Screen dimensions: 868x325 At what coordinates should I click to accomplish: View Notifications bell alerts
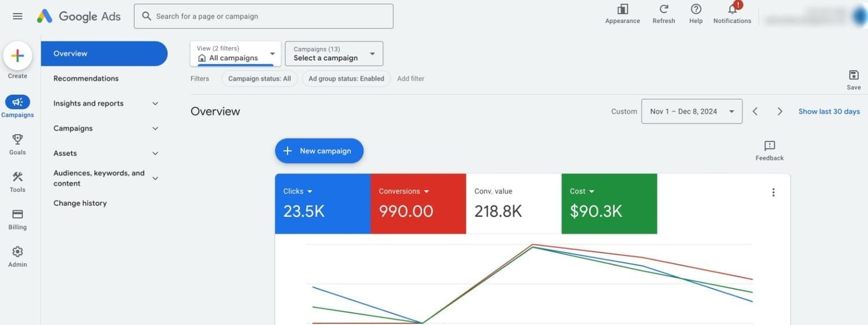(732, 14)
